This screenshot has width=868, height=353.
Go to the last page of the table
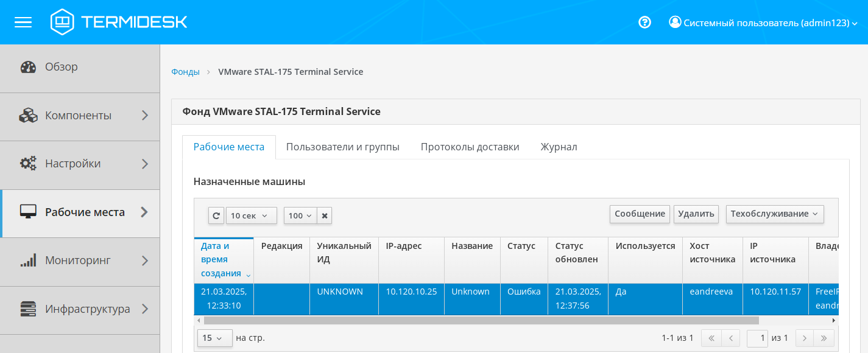[x=824, y=338]
